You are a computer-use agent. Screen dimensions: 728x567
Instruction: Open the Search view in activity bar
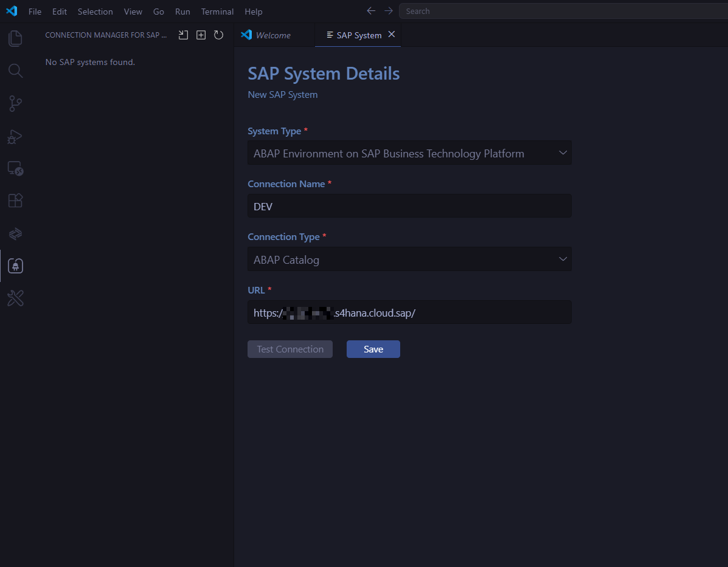pyautogui.click(x=15, y=70)
